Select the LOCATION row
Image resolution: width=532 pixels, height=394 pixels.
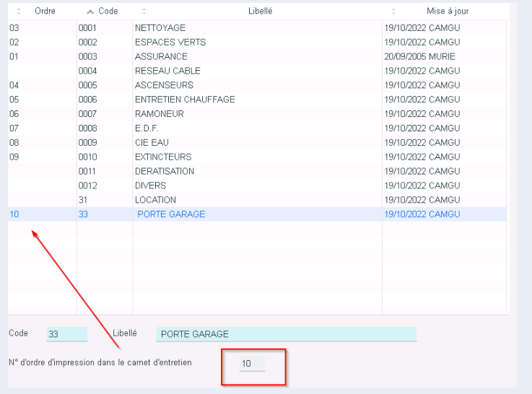pos(155,200)
